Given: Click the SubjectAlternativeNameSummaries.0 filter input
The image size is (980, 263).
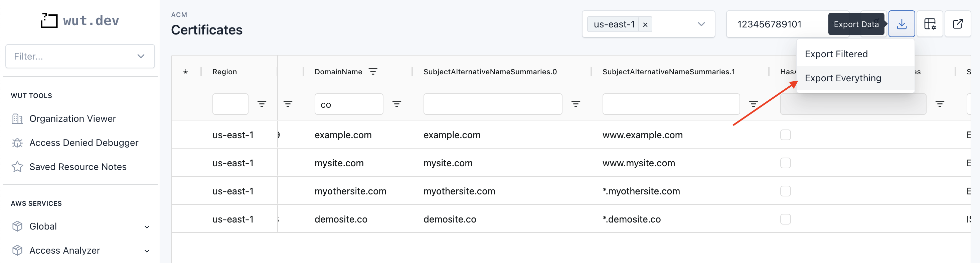Looking at the screenshot, I should click(x=493, y=104).
